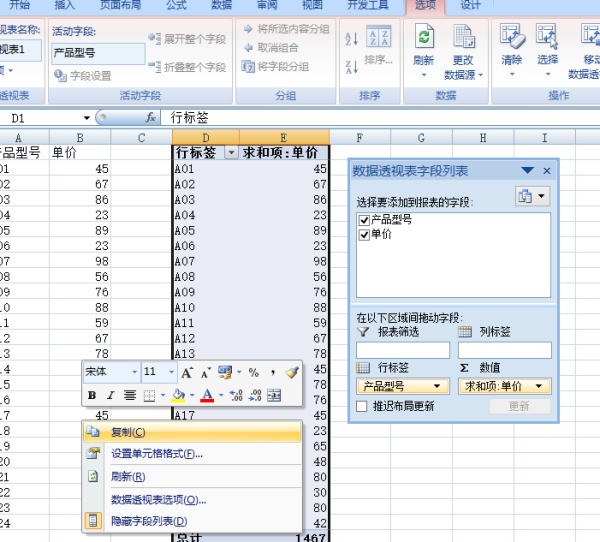Click merge and center icon in mini toolbar
The height and width of the screenshot is (542, 600).
(274, 395)
